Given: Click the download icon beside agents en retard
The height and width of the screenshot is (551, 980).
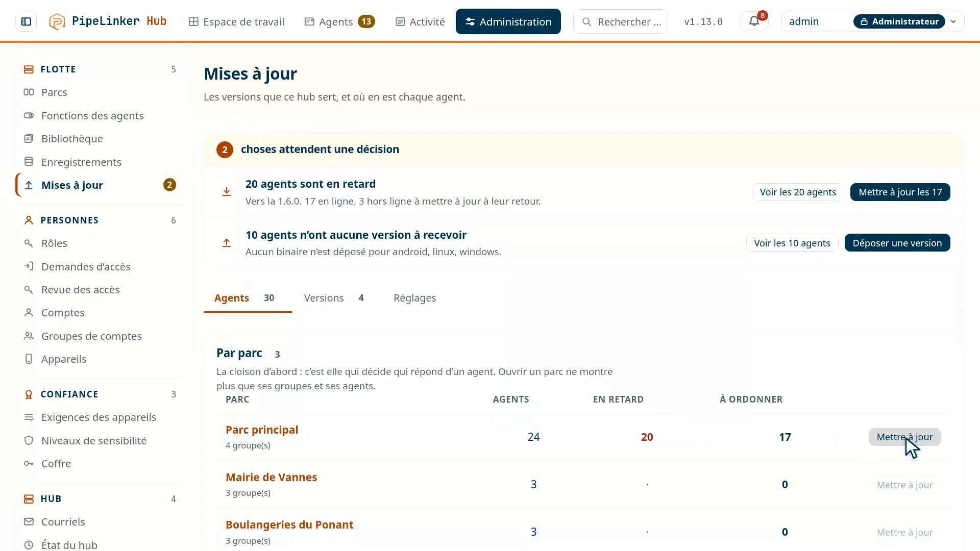Looking at the screenshot, I should click(227, 192).
